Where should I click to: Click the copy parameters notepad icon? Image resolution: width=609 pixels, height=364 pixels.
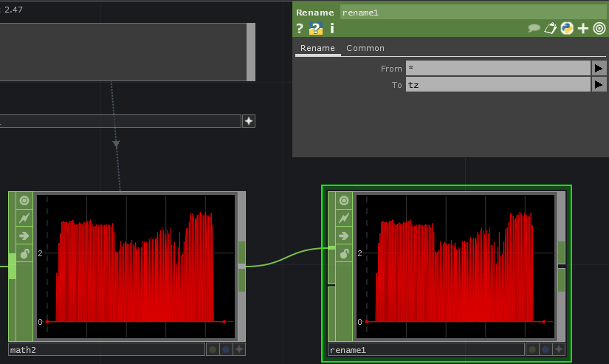pos(551,29)
